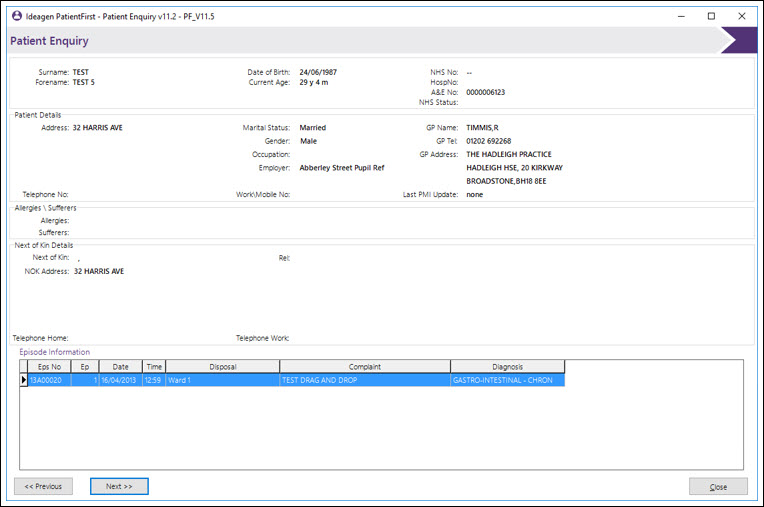The image size is (764, 507).
Task: Click the GASTRO-INTESTINAL - CHRON diagnosis cell
Action: tap(508, 380)
